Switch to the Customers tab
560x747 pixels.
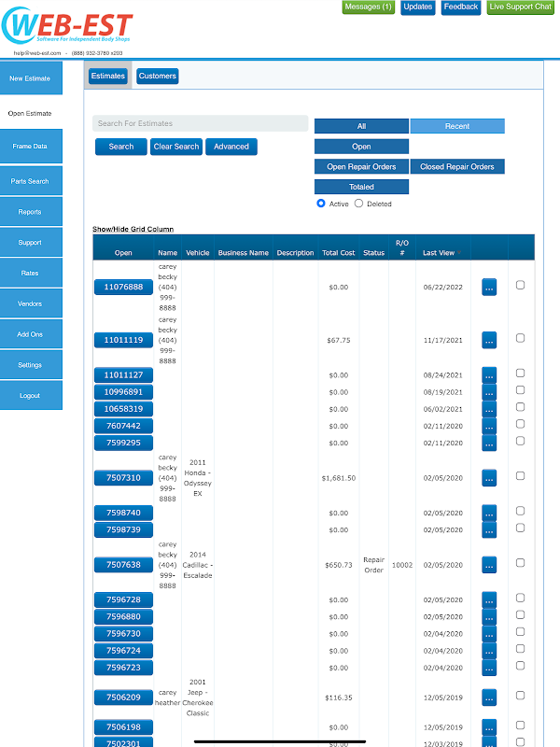pyautogui.click(x=158, y=77)
